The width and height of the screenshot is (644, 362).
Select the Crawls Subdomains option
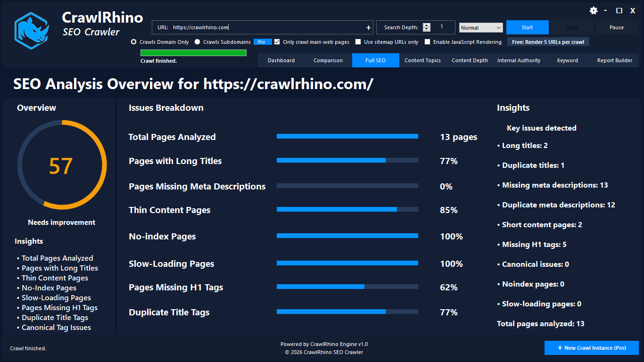(x=198, y=42)
